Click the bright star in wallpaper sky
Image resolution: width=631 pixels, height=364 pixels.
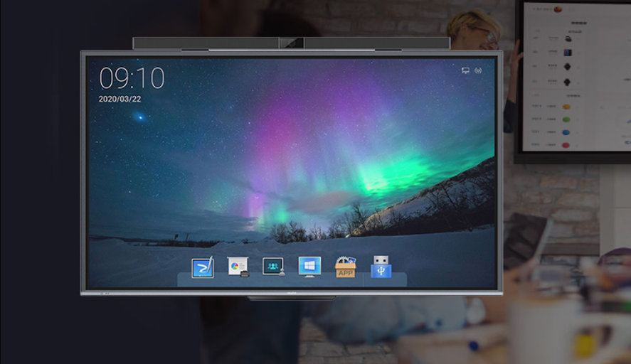coord(139,117)
